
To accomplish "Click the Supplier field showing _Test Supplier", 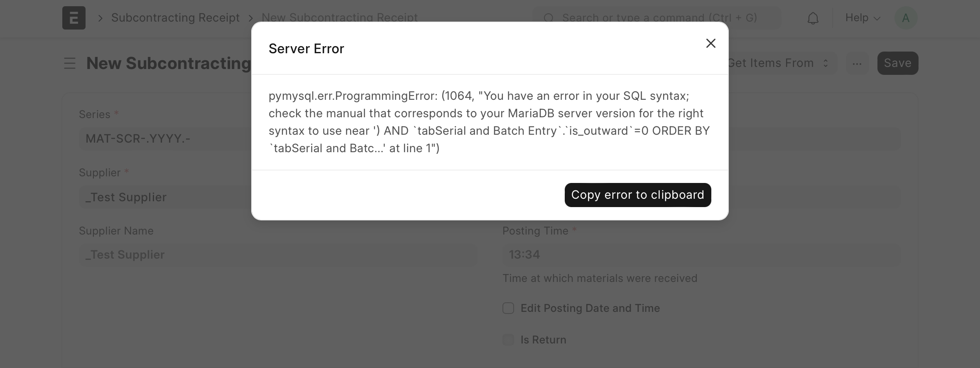I will (x=166, y=197).
